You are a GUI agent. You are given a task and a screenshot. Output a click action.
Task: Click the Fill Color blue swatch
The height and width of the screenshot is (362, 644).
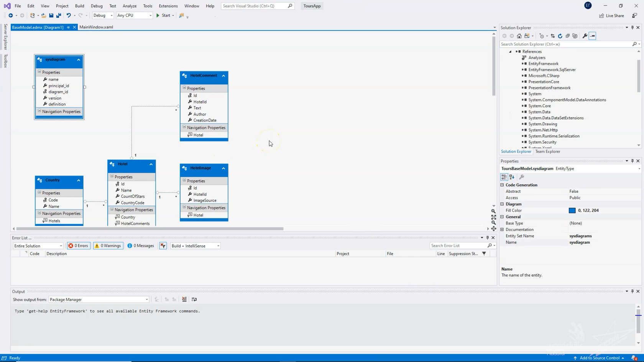572,210
